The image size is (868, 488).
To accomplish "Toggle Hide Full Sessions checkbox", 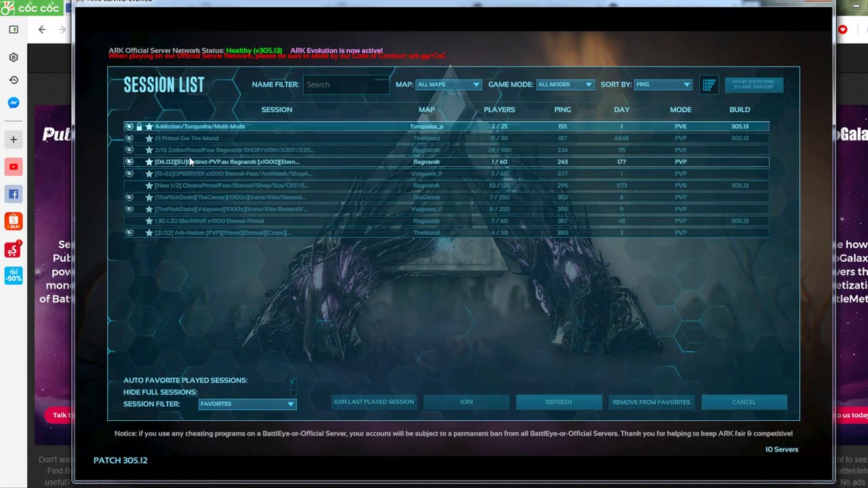I will [294, 392].
